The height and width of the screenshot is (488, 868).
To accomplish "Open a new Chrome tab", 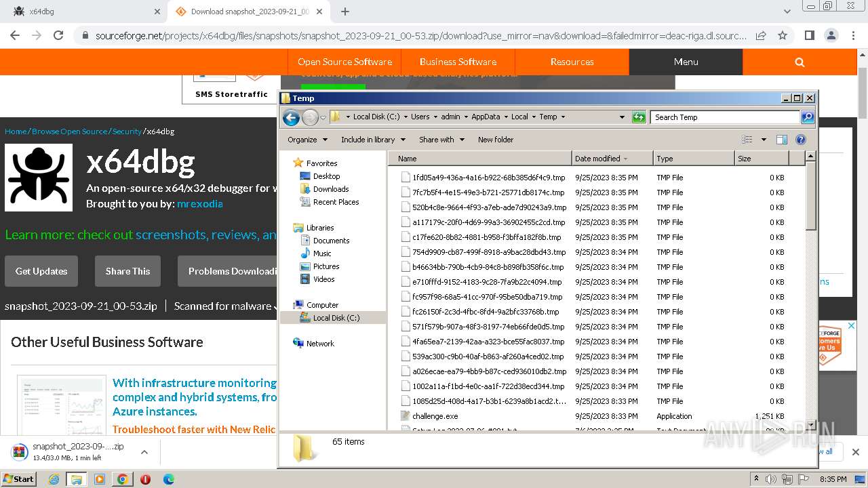I will [x=344, y=12].
